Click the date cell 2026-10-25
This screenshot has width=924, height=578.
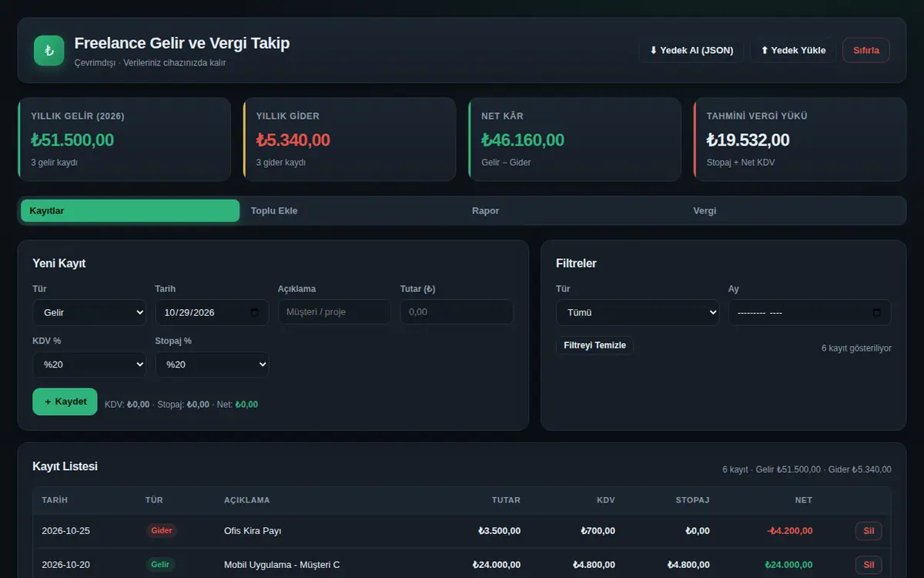click(x=66, y=531)
